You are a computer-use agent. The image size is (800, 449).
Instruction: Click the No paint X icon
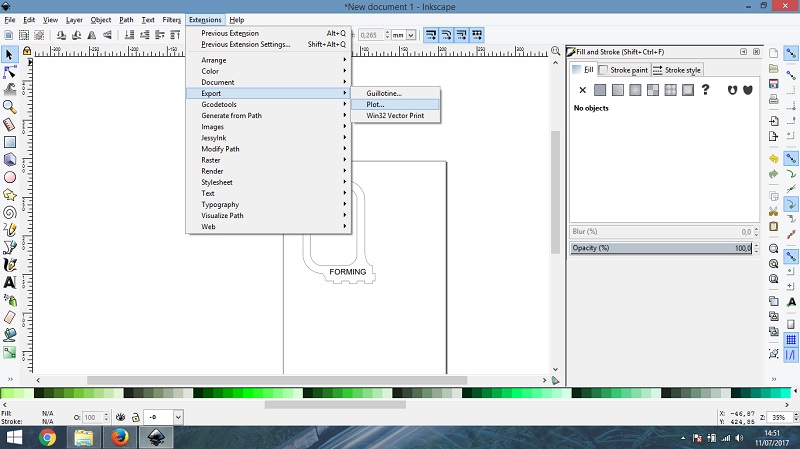pyautogui.click(x=583, y=90)
